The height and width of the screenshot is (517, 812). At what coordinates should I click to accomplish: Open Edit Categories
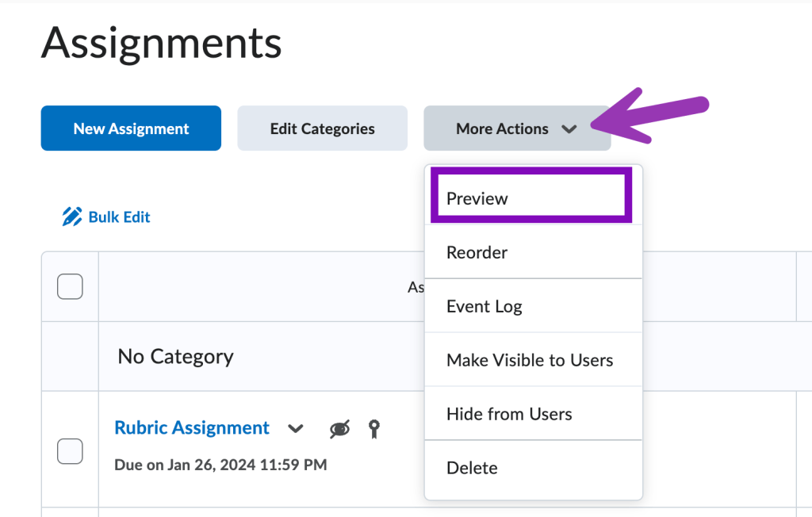(322, 128)
